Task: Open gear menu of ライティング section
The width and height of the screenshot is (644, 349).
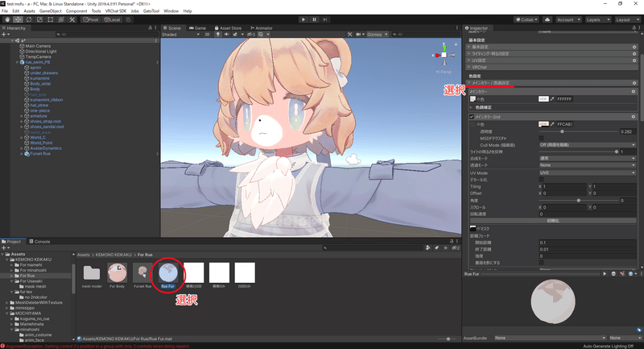Action: coord(634,54)
